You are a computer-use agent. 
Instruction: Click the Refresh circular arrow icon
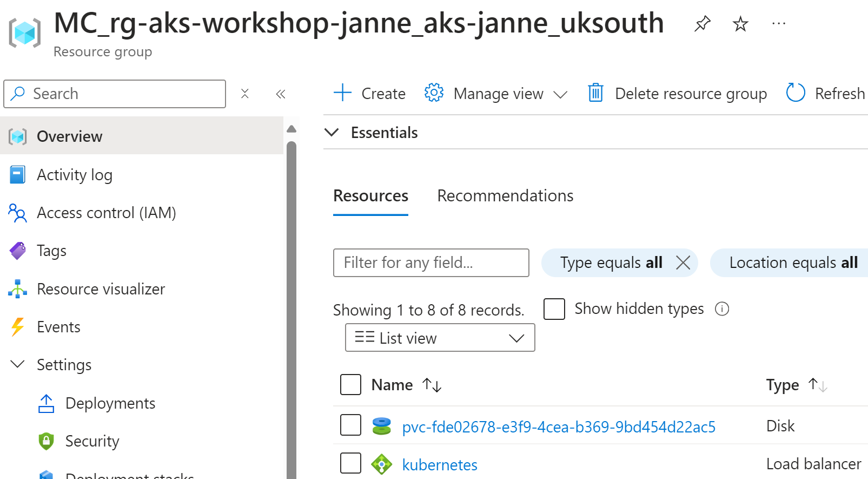(x=796, y=93)
